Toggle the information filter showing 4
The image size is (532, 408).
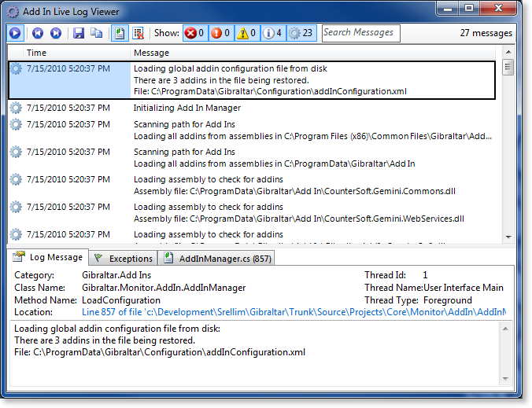[x=272, y=33]
